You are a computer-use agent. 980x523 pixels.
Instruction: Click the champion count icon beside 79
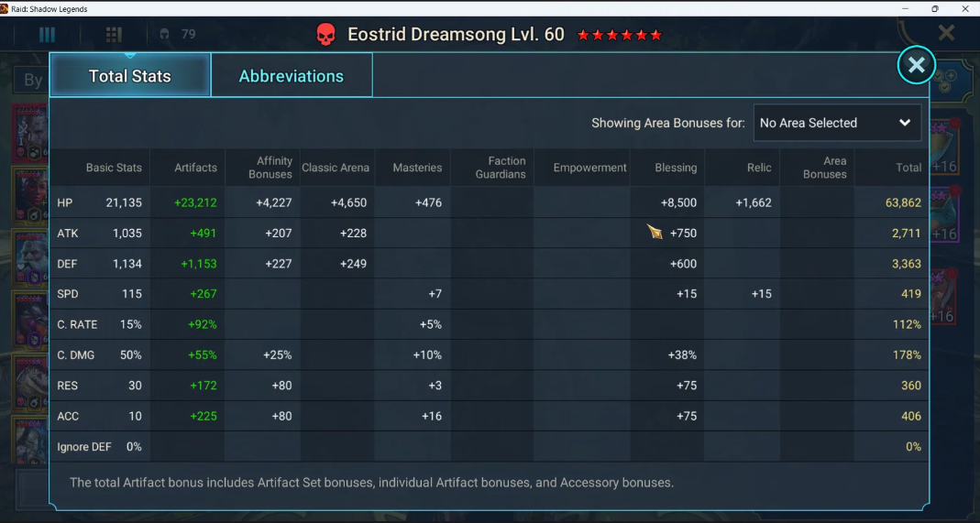(x=164, y=34)
